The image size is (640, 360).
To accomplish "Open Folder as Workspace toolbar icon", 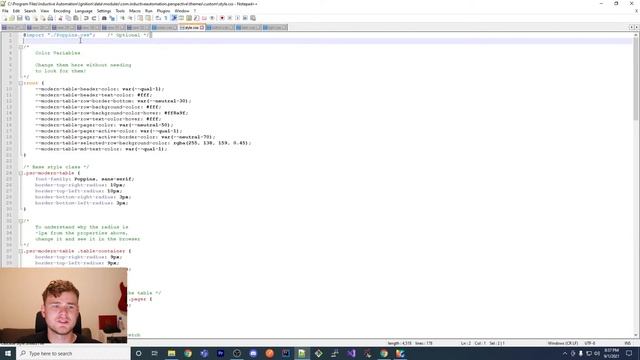I will pyautogui.click(x=204, y=18).
